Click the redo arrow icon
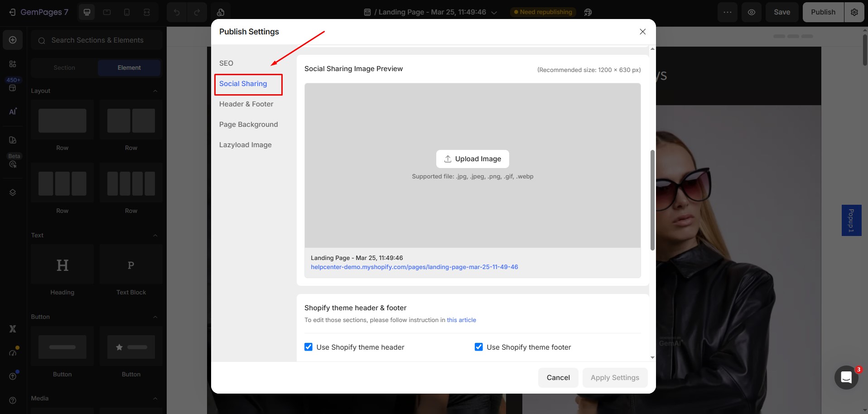This screenshot has width=868, height=414. (197, 12)
